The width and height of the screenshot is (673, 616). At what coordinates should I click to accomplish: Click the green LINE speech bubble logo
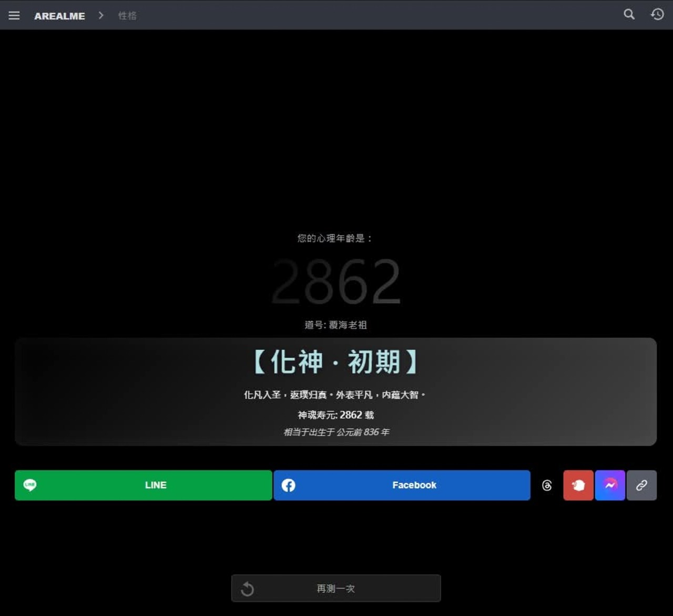coord(30,485)
